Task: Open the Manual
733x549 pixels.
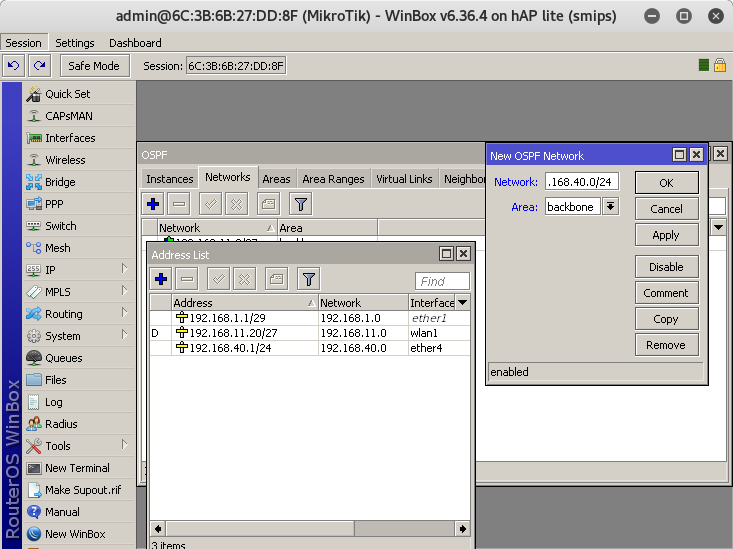Action: point(79,512)
